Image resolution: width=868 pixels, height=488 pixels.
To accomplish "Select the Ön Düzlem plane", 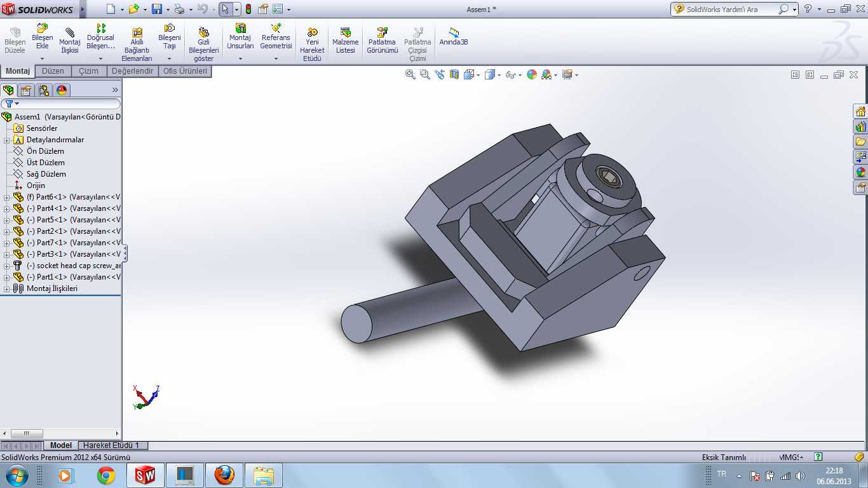I will 45,151.
